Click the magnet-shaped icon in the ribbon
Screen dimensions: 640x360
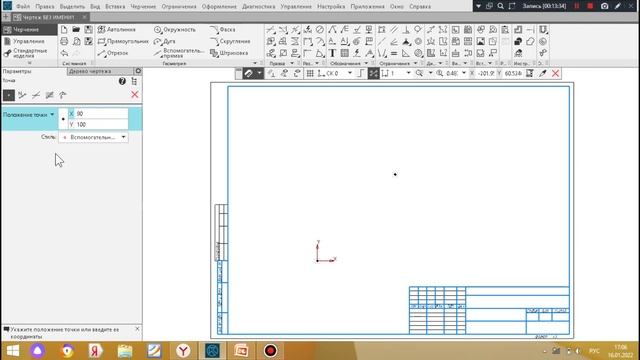tap(543, 29)
